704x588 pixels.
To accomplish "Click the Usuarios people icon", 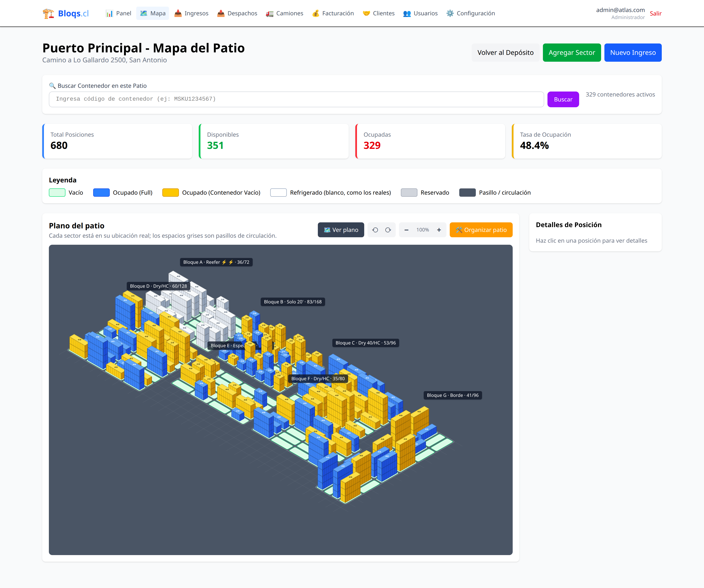I will [407, 13].
